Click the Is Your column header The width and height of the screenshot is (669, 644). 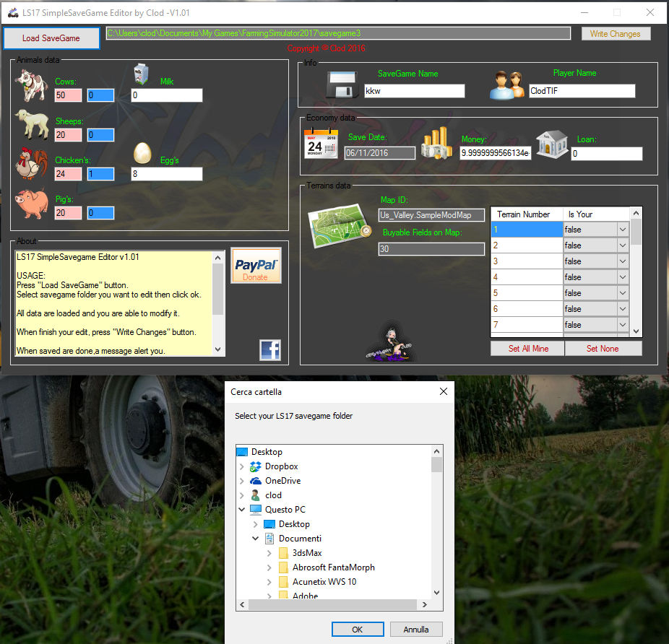(x=596, y=214)
